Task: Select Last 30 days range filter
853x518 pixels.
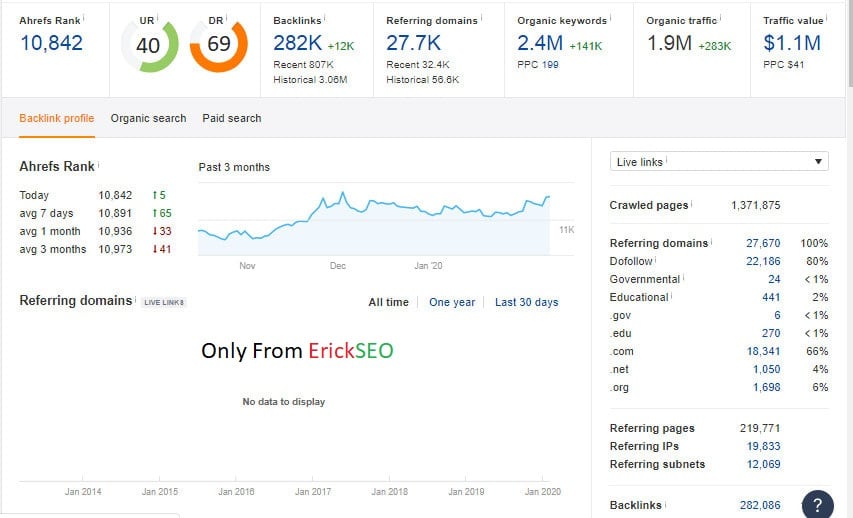Action: click(x=526, y=302)
